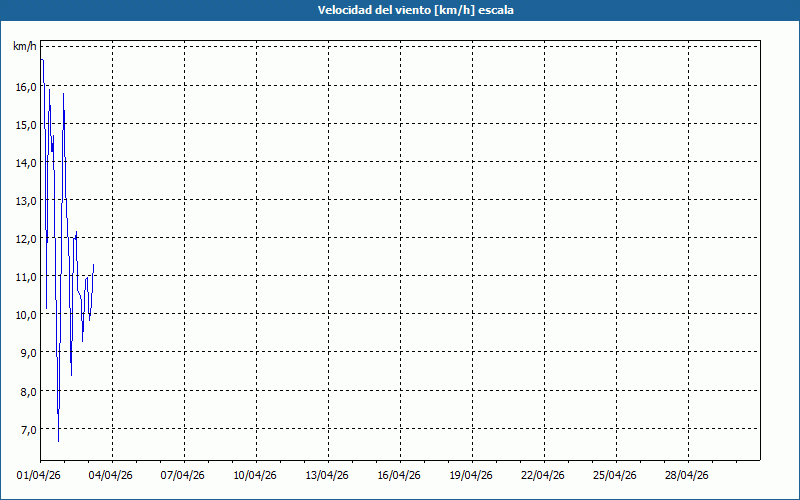
Task: Click the 07/04/26 date label
Action: coord(183,476)
